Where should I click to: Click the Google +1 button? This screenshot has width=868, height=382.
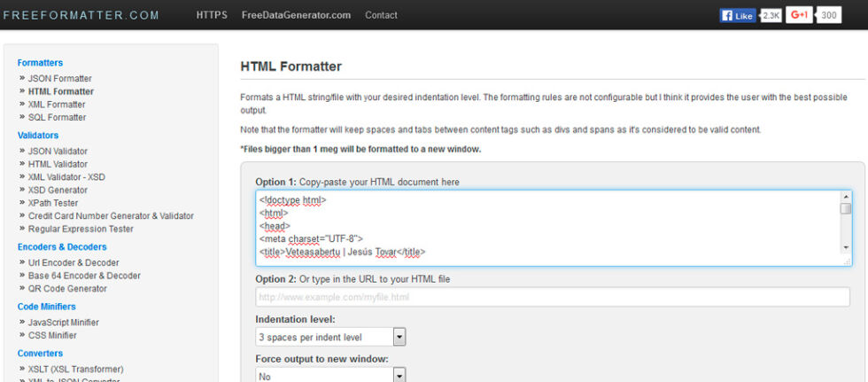[x=799, y=15]
